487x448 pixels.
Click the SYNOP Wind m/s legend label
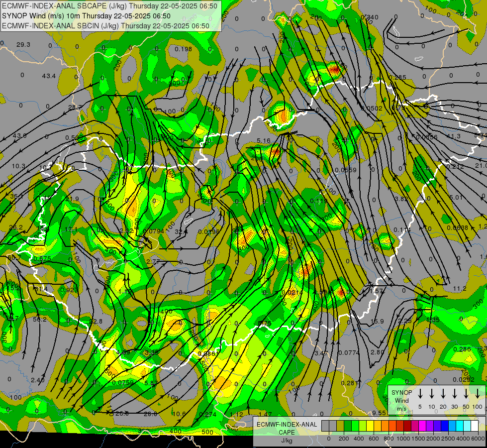[x=401, y=400]
